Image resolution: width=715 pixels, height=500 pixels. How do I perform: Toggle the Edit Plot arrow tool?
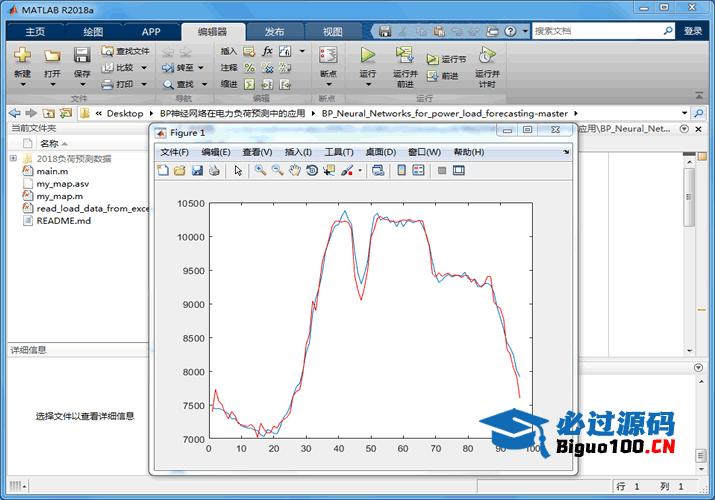point(238,171)
